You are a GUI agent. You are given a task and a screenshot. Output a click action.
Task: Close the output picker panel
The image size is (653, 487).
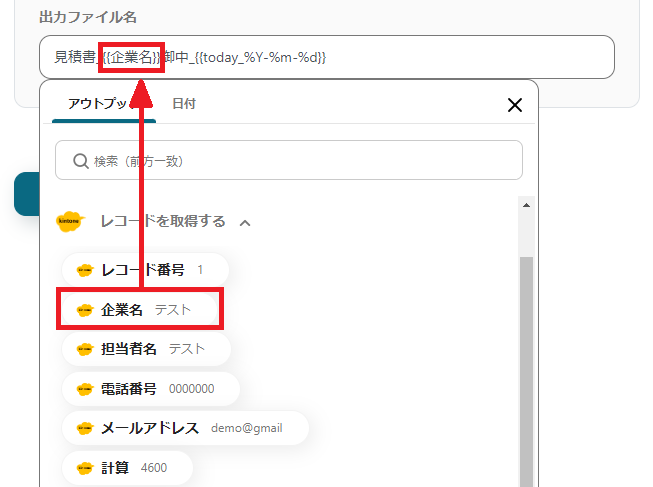(515, 105)
